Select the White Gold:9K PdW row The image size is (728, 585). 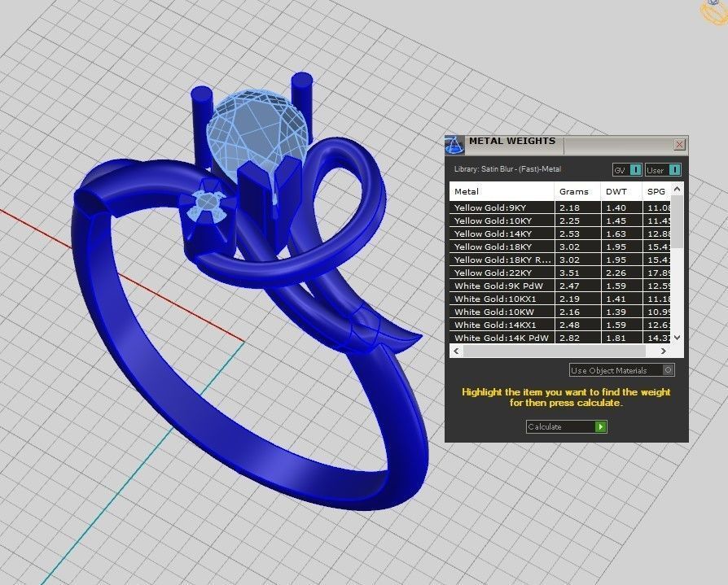click(x=560, y=286)
